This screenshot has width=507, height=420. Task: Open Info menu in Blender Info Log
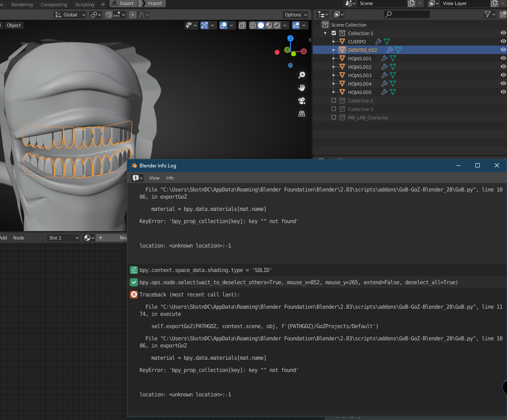click(170, 178)
